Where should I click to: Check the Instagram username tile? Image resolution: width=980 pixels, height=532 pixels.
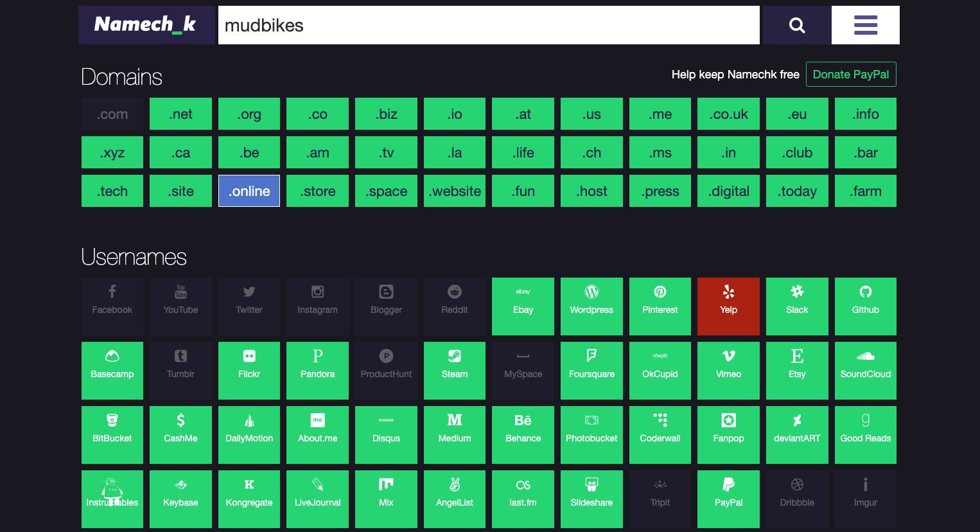pyautogui.click(x=317, y=306)
